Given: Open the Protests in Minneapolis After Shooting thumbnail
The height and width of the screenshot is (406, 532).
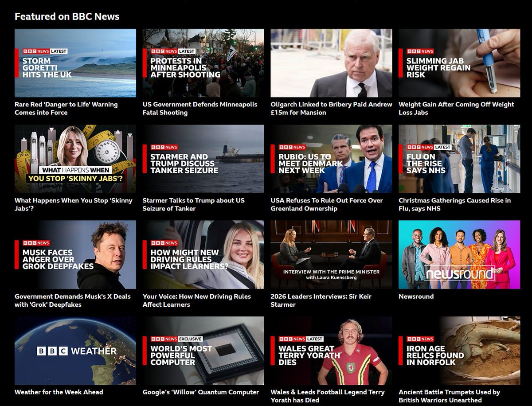Looking at the screenshot, I should 203,63.
